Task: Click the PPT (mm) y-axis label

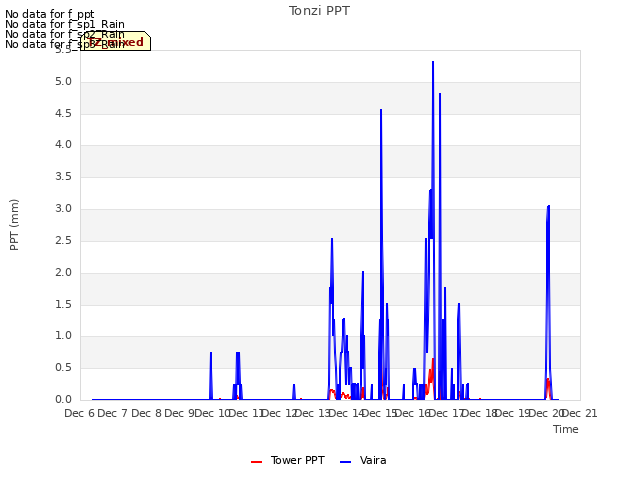Action: tap(14, 224)
